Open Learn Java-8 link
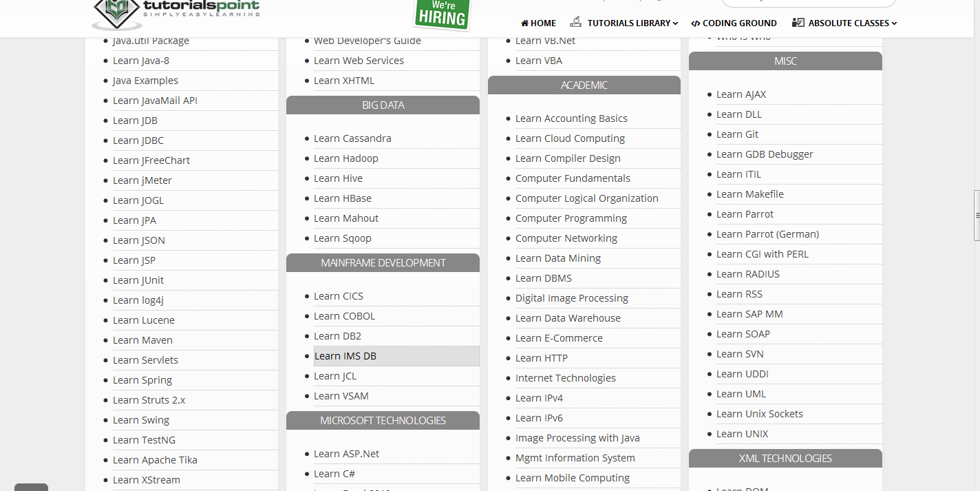 click(141, 61)
